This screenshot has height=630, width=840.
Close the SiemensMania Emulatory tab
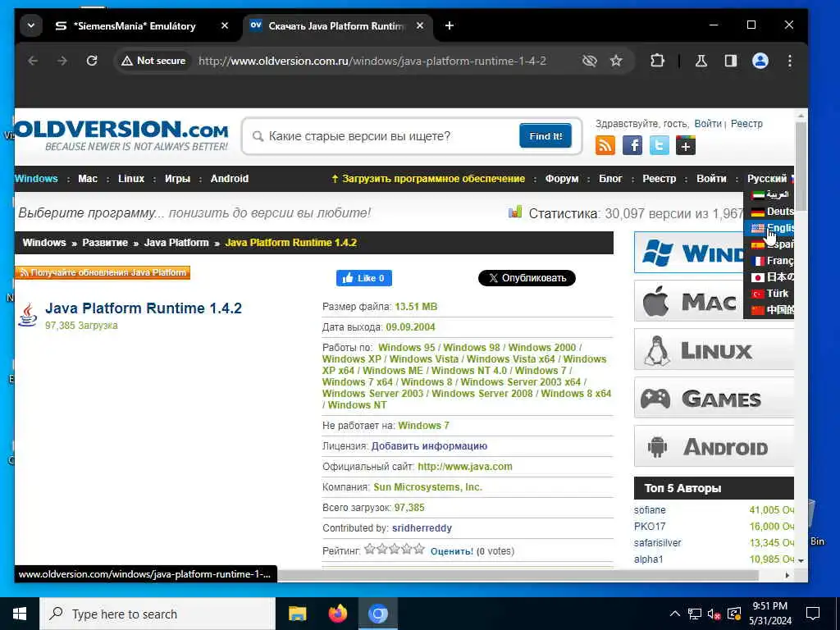(225, 25)
